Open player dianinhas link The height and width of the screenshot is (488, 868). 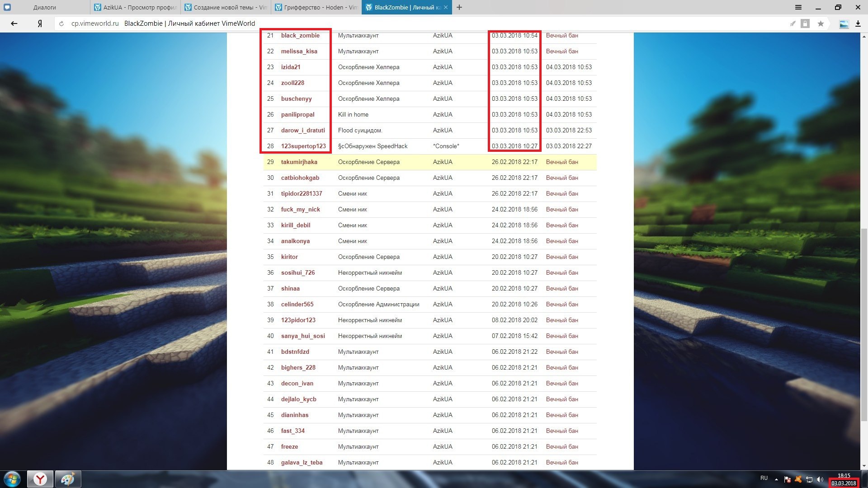tap(295, 415)
